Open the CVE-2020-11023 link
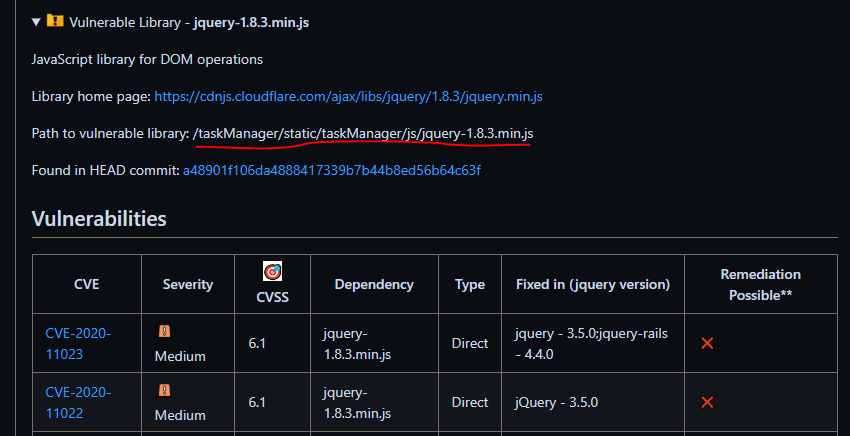Screen dimensions: 850x436 point(78,343)
